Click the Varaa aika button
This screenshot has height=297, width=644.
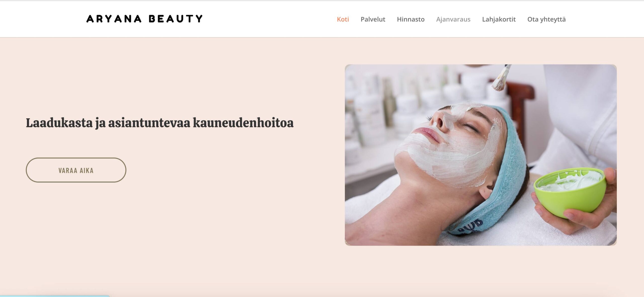coord(76,170)
